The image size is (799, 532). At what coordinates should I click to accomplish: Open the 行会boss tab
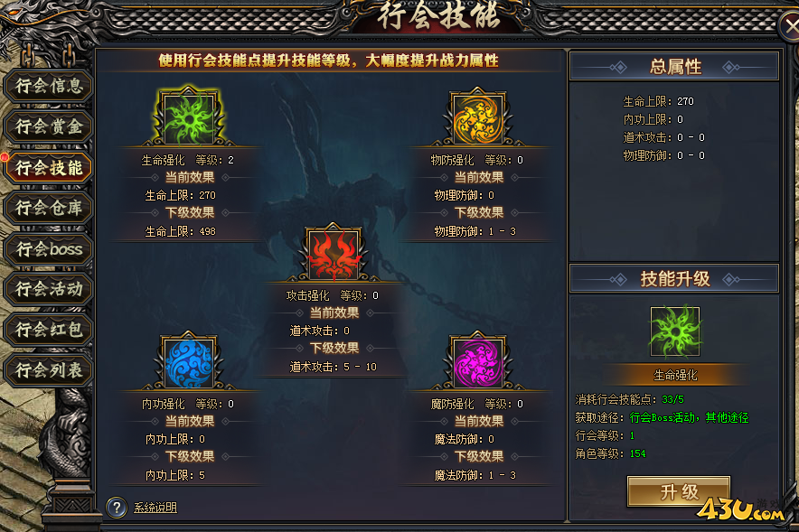(x=49, y=248)
